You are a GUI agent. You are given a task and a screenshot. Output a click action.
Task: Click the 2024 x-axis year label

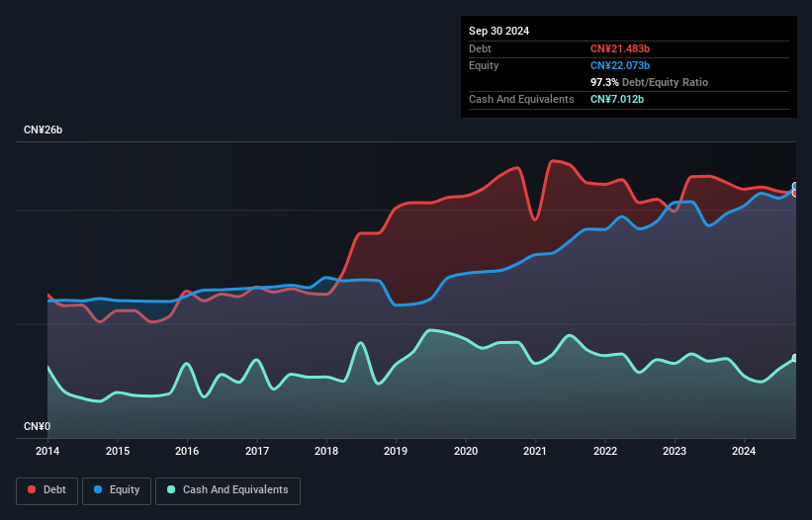click(744, 452)
